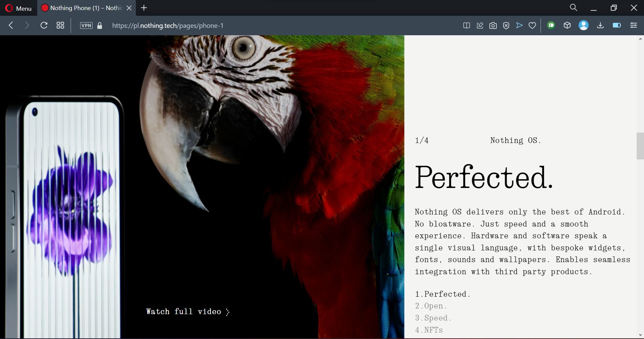Open a new tab with plus icon

(144, 8)
